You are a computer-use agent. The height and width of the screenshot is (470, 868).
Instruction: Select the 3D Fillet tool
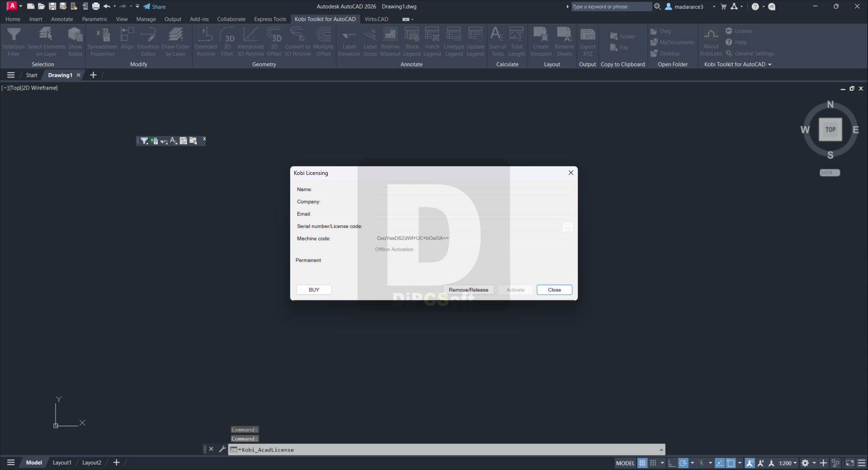[227, 42]
